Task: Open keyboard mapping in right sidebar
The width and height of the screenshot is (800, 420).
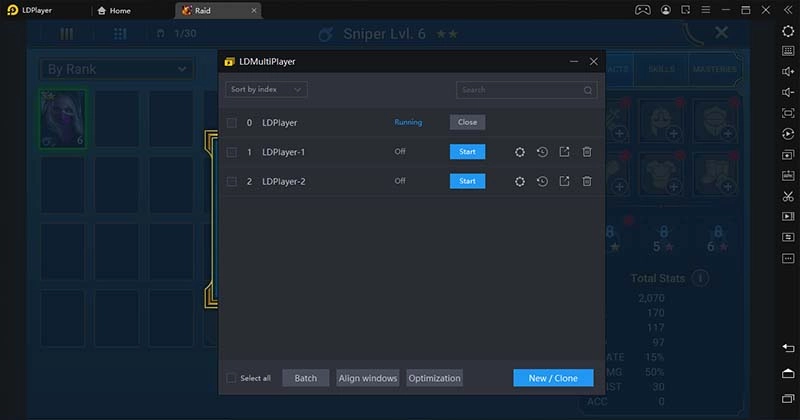Action: (788, 48)
